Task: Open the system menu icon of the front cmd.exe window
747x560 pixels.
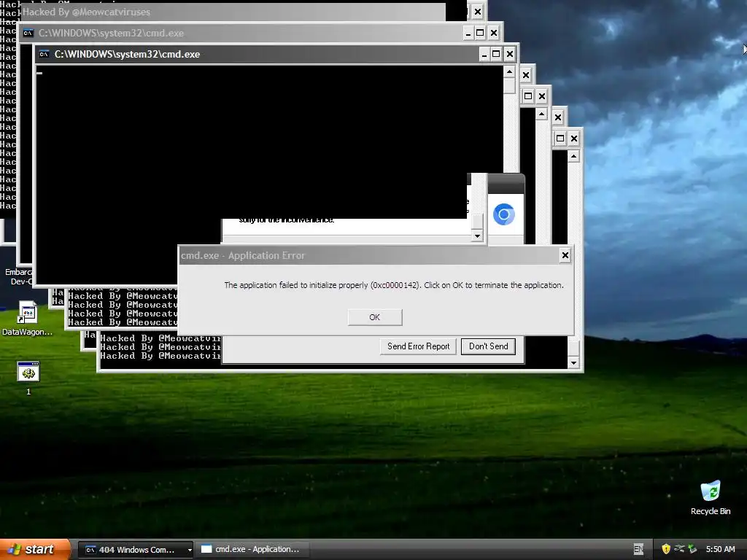Action: click(44, 54)
